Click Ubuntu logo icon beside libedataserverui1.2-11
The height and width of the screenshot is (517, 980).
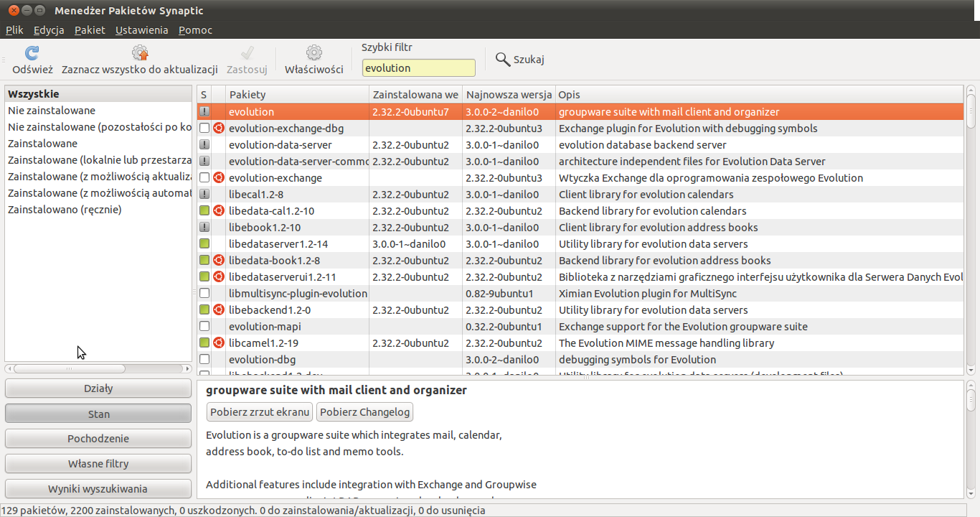tap(219, 277)
